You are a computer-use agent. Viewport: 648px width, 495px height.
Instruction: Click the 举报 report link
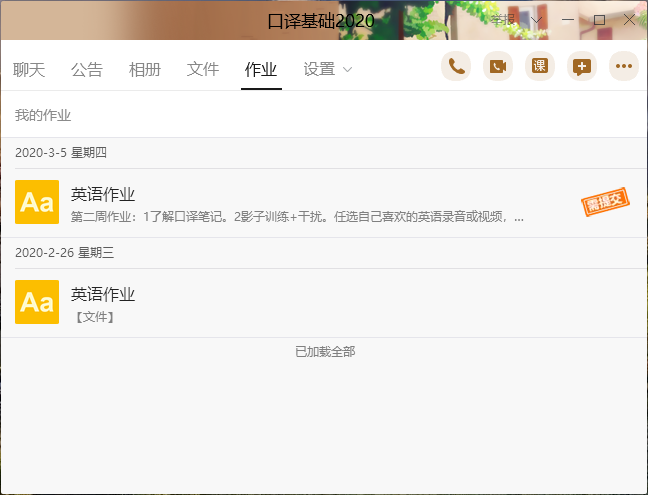pos(503,20)
